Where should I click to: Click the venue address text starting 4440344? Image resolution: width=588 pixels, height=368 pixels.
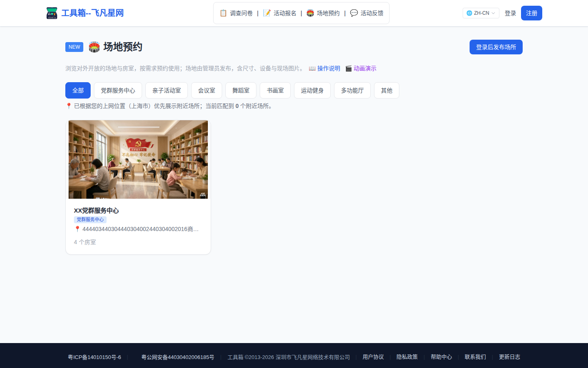click(140, 229)
